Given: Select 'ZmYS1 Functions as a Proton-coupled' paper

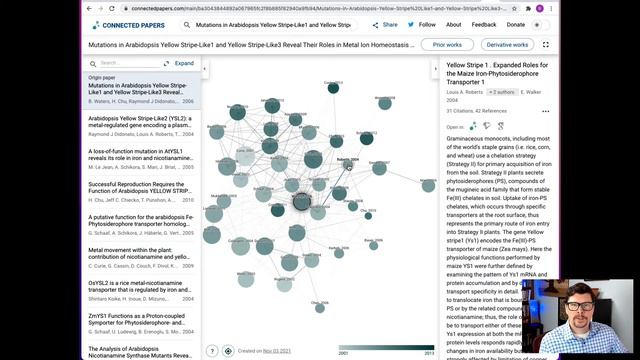Looking at the screenshot, I should point(141,323).
